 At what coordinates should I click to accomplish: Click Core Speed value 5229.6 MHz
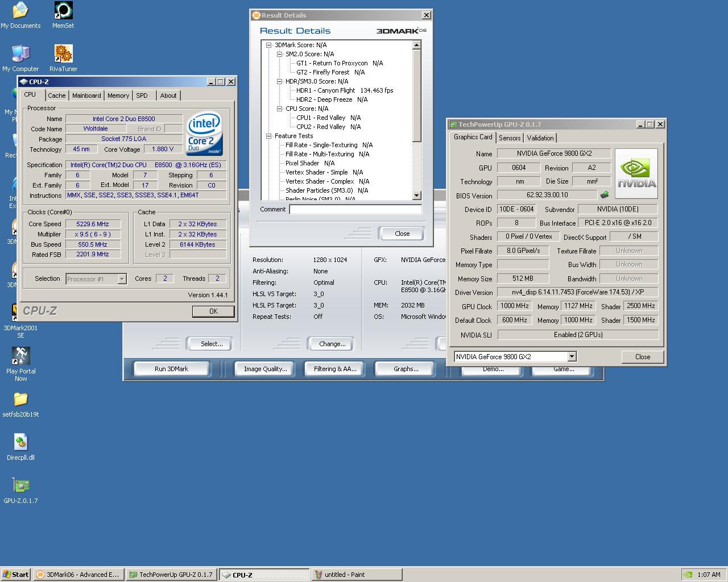pyautogui.click(x=93, y=224)
